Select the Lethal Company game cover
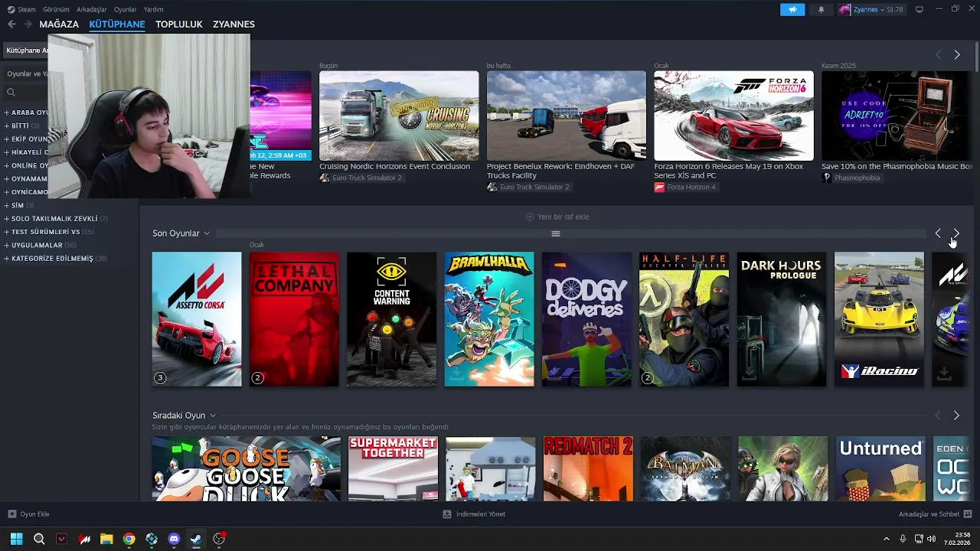 pos(294,319)
